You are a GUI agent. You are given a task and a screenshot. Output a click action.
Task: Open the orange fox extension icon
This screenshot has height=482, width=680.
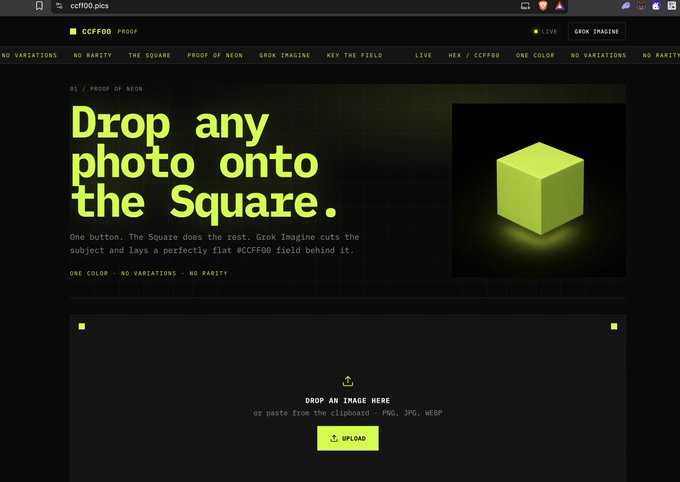pos(641,6)
